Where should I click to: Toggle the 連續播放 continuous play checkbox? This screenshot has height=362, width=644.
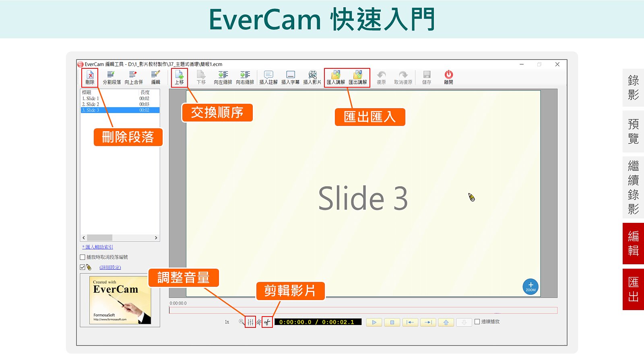(x=477, y=322)
